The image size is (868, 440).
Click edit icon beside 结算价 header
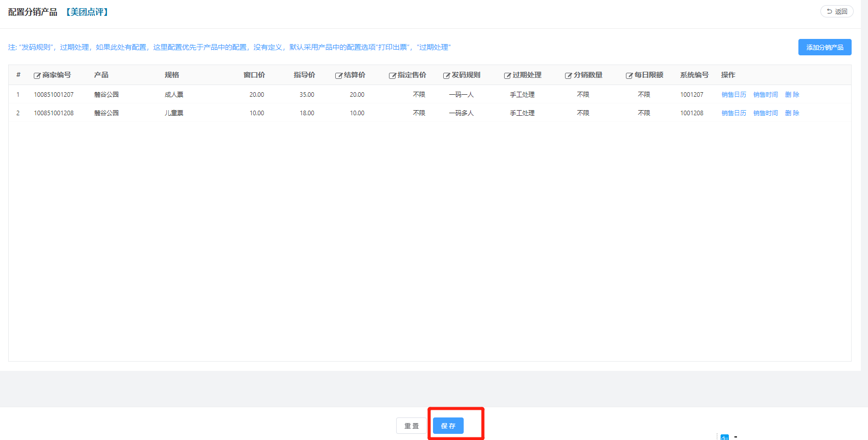point(338,76)
